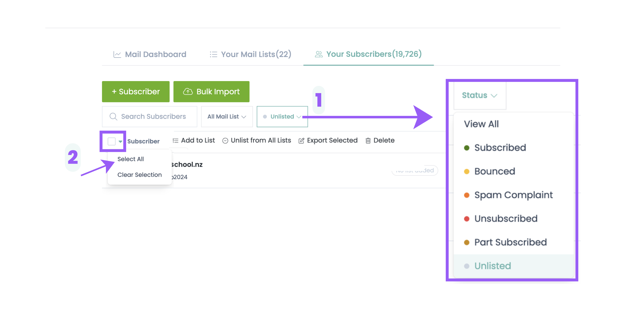Pick the red-dot Unsubscribed status
Viewport: 644px width, 309px height.
click(505, 219)
